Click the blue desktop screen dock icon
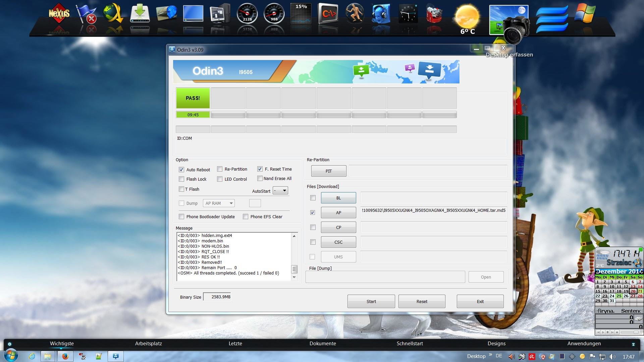644x362 pixels. tap(193, 13)
